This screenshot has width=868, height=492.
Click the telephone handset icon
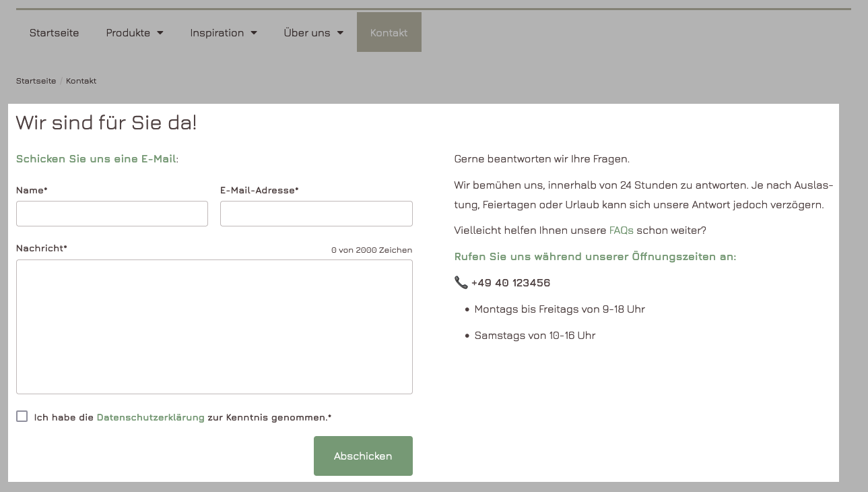click(x=461, y=283)
